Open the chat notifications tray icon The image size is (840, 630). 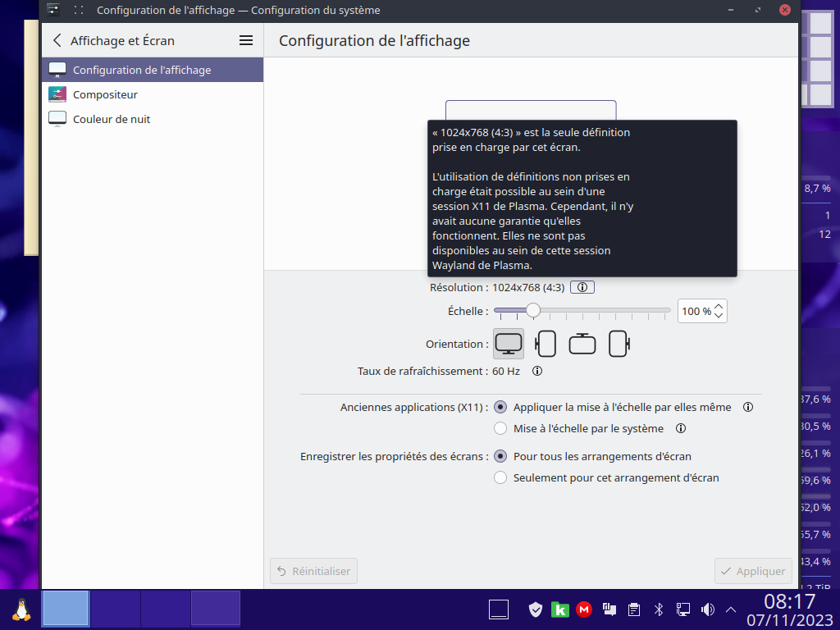[x=609, y=609]
